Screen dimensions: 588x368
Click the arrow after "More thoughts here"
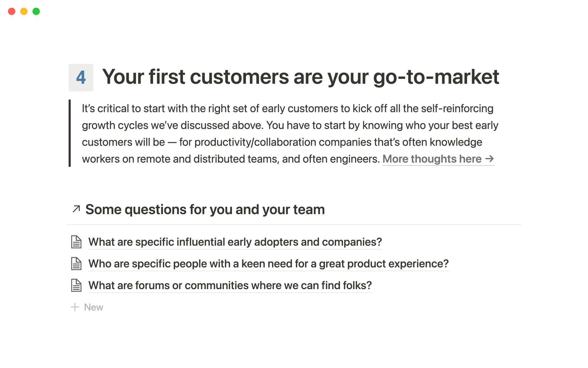(x=489, y=159)
